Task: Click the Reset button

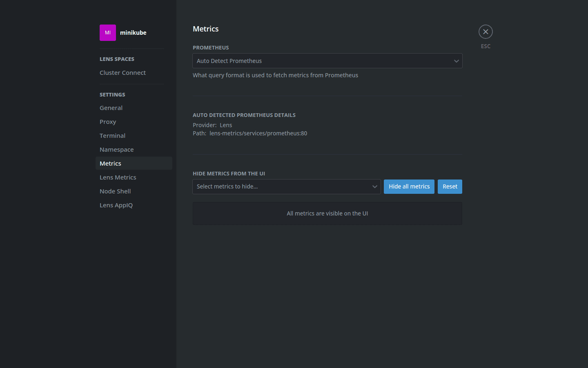Action: click(450, 187)
